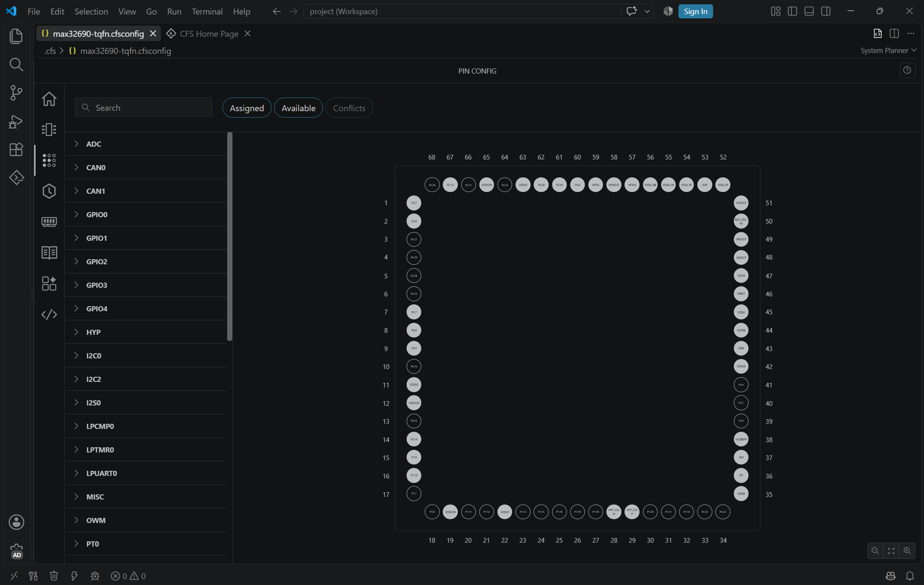Open the squares-and-sparkle icon in planner sidebar
Viewport: 924px width, 585px height.
(49, 284)
